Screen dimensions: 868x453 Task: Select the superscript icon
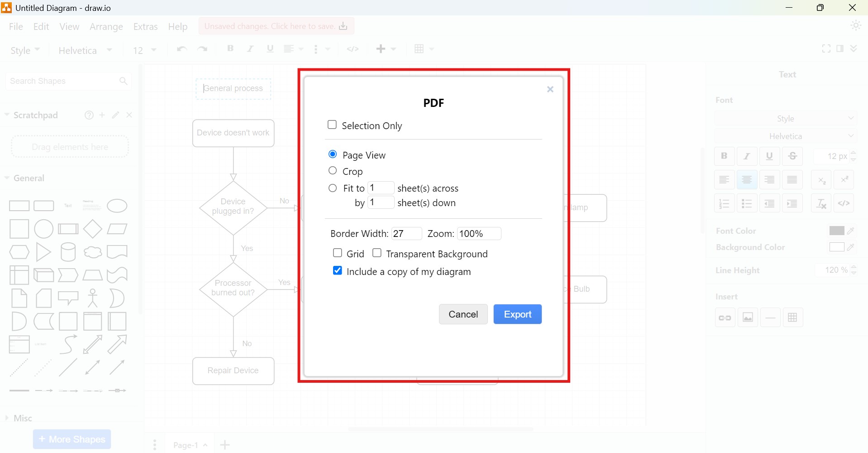[x=844, y=179]
